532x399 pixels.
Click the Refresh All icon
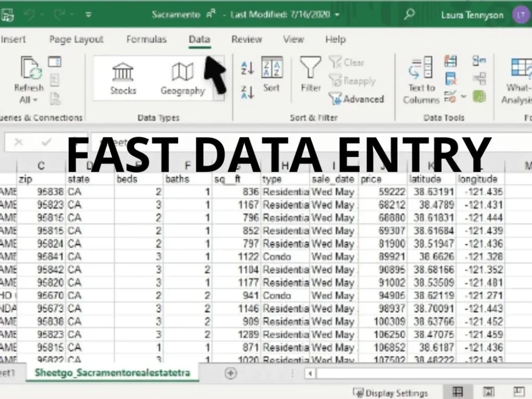pyautogui.click(x=31, y=68)
